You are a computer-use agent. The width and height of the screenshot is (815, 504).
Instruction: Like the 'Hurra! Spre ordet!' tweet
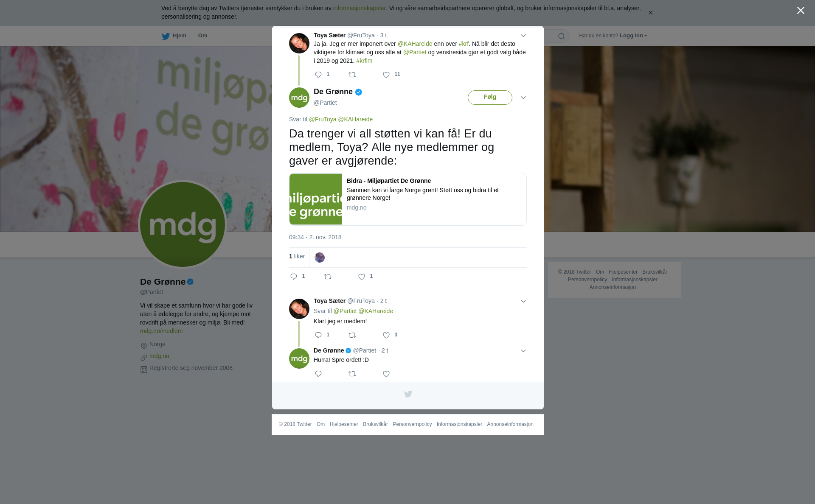386,374
